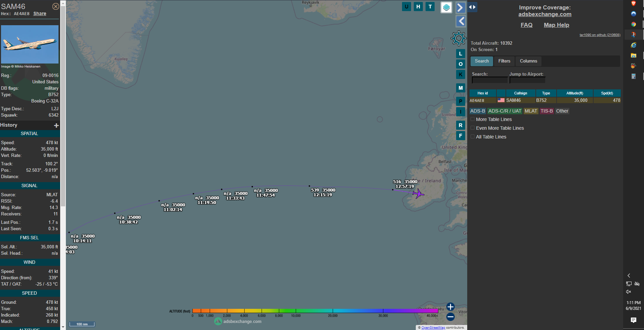Show hidden system tray icons chevron

pos(629,276)
